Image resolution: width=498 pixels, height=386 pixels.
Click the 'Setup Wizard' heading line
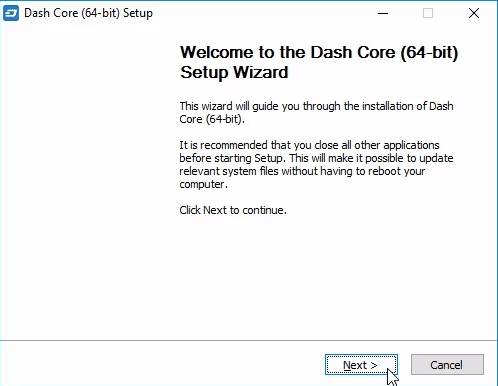pos(234,72)
